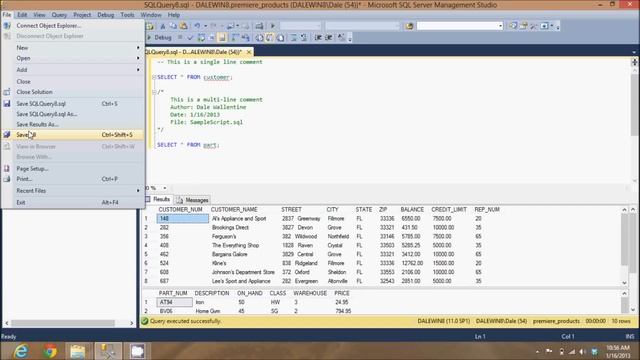Click the Find icon beside the search combo box
Image resolution: width=640 pixels, height=360 pixels.
pos(409,26)
